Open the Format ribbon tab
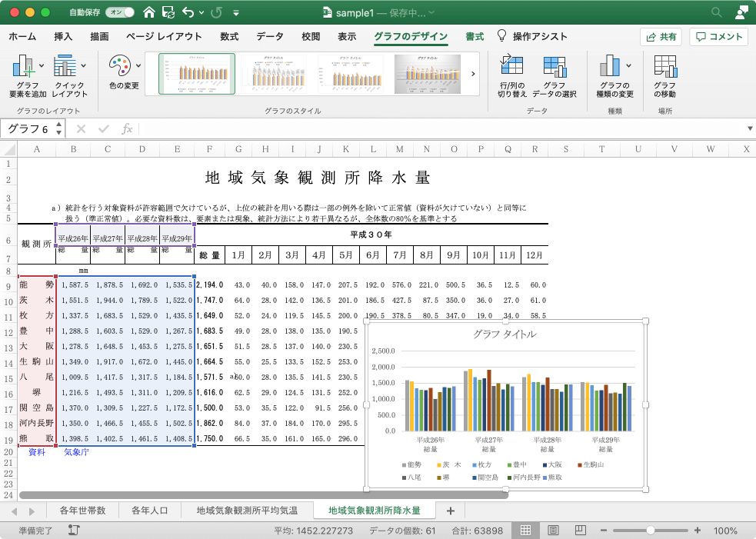 tap(475, 36)
